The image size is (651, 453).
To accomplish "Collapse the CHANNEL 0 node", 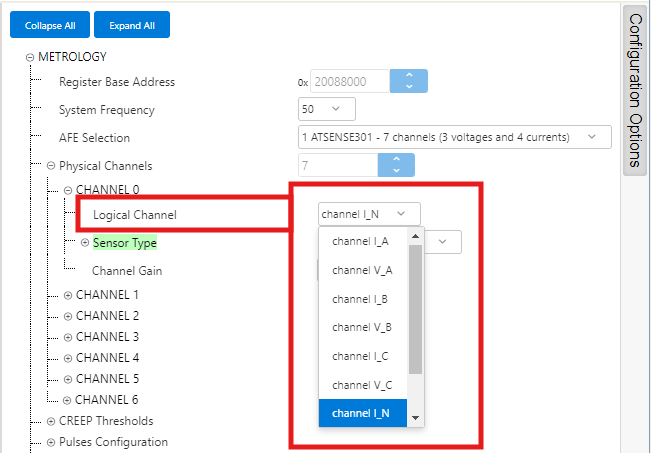I will click(68, 190).
